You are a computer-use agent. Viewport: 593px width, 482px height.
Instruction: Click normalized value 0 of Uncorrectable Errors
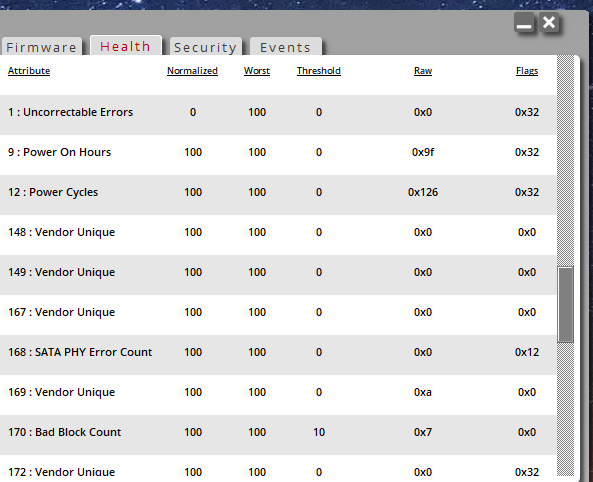tap(193, 112)
